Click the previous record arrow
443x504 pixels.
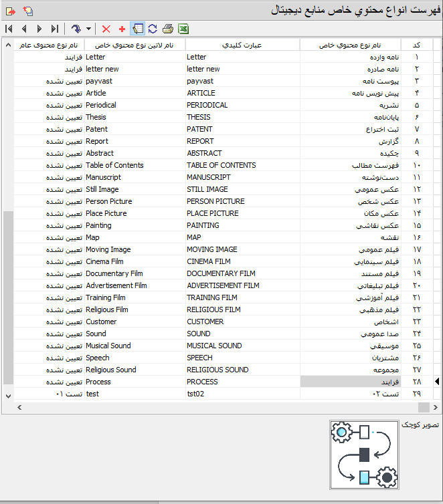pyautogui.click(x=24, y=29)
